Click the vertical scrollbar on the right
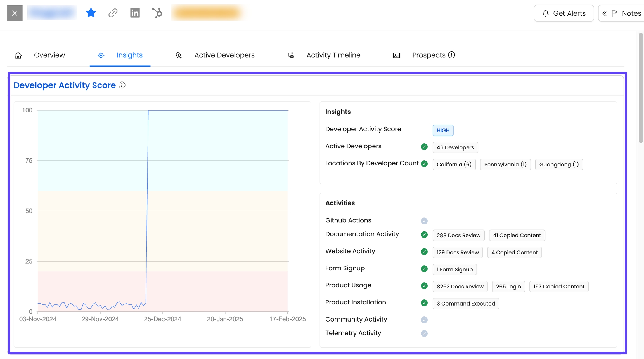644x359 pixels. click(641, 88)
